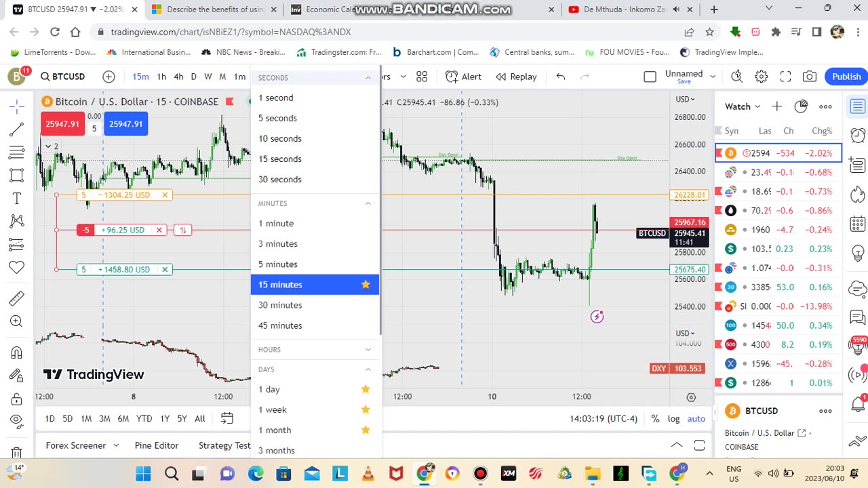Open the Forex Screener dropdown arrow
This screenshot has width=868, height=488.
pyautogui.click(x=116, y=445)
